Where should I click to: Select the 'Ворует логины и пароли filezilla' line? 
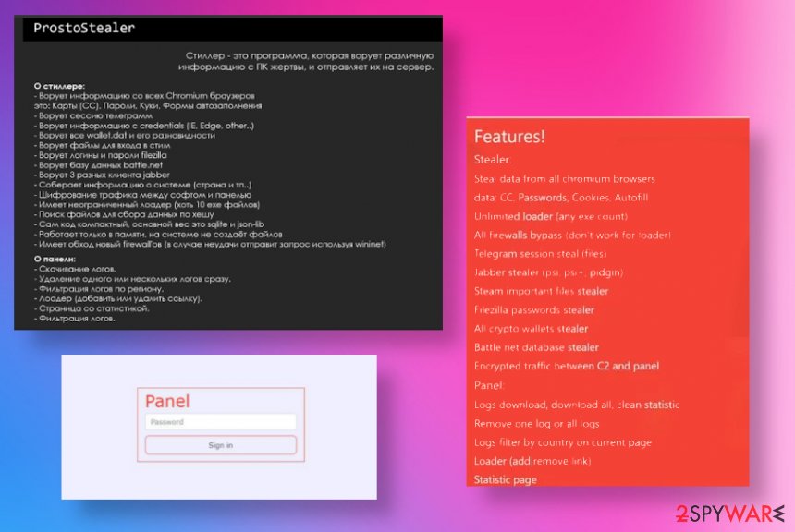point(101,155)
